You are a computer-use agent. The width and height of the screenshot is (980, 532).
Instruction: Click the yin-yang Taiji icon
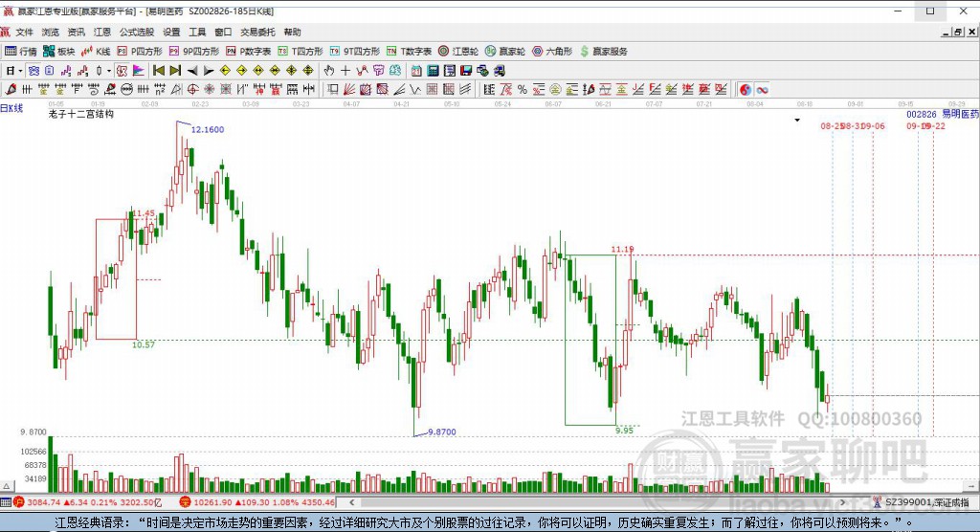(x=746, y=89)
